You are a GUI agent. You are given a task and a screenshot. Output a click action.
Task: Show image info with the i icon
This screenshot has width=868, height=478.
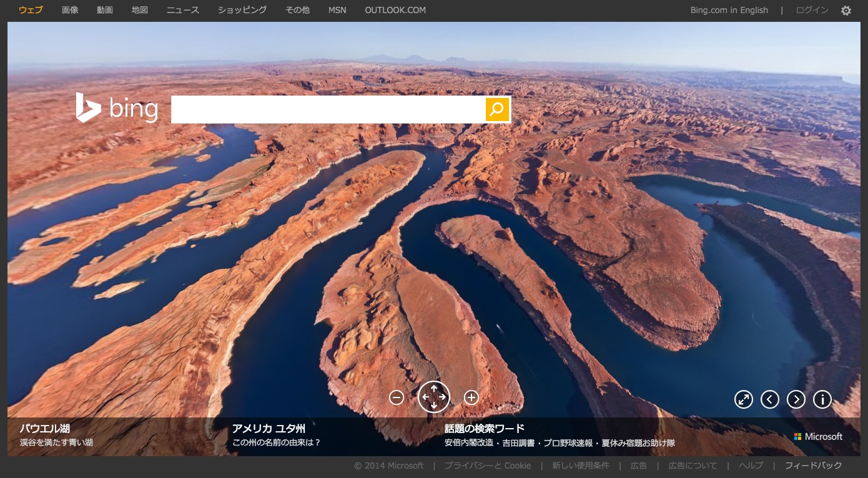[822, 399]
